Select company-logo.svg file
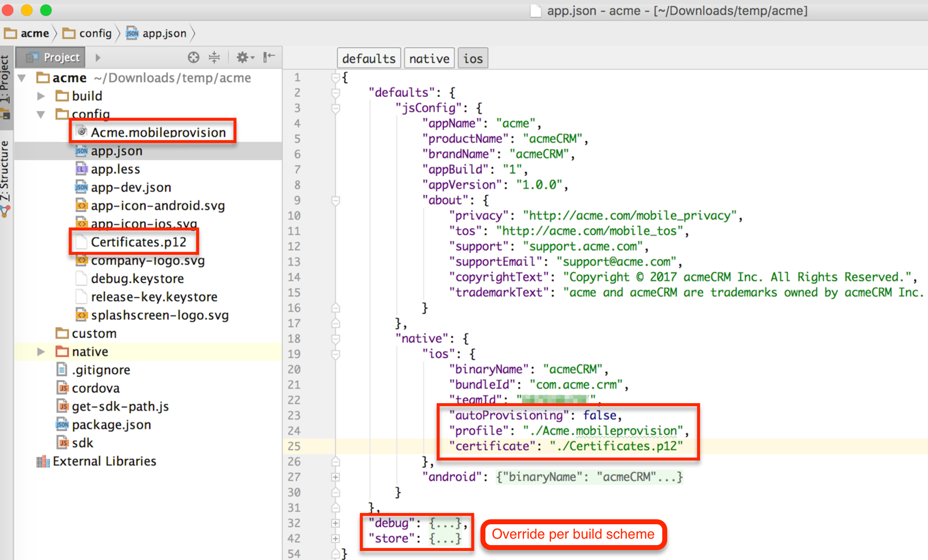The width and height of the screenshot is (928, 560). click(x=148, y=261)
